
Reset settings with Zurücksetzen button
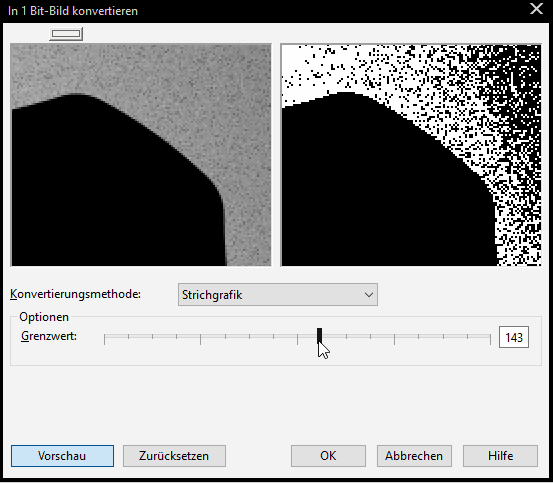pyautogui.click(x=174, y=456)
